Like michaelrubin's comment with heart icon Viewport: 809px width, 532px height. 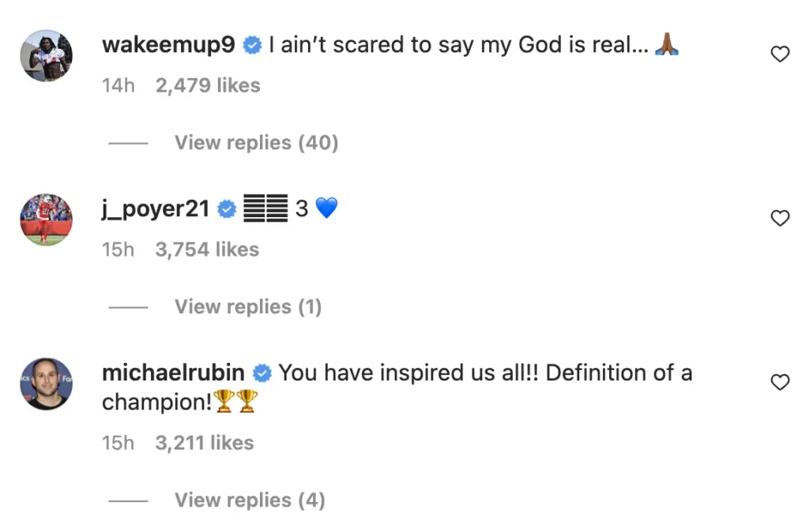tap(780, 383)
